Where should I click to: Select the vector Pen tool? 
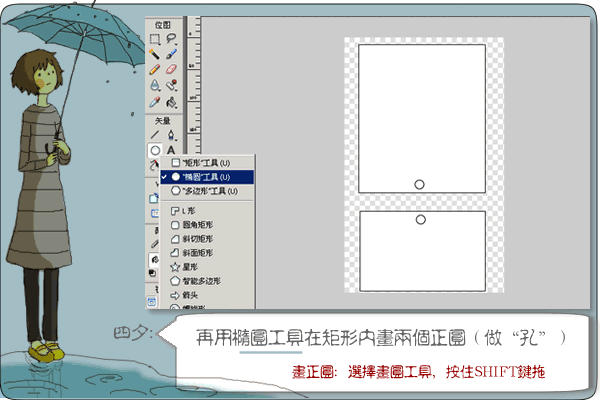[x=172, y=134]
